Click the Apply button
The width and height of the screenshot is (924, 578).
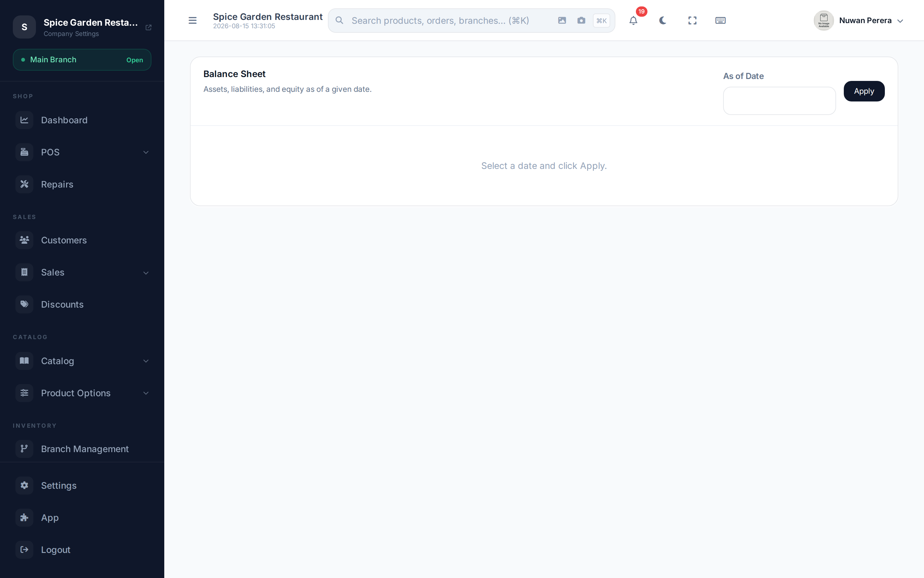[x=864, y=92]
